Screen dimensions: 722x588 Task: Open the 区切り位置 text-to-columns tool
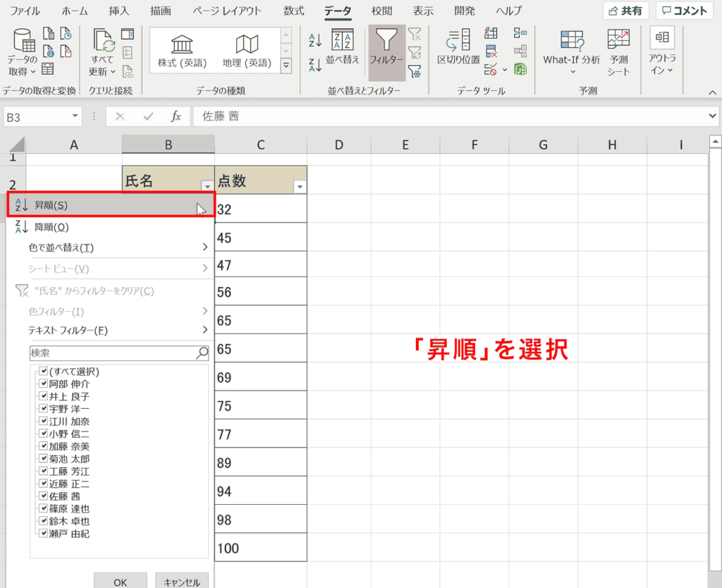[458, 47]
